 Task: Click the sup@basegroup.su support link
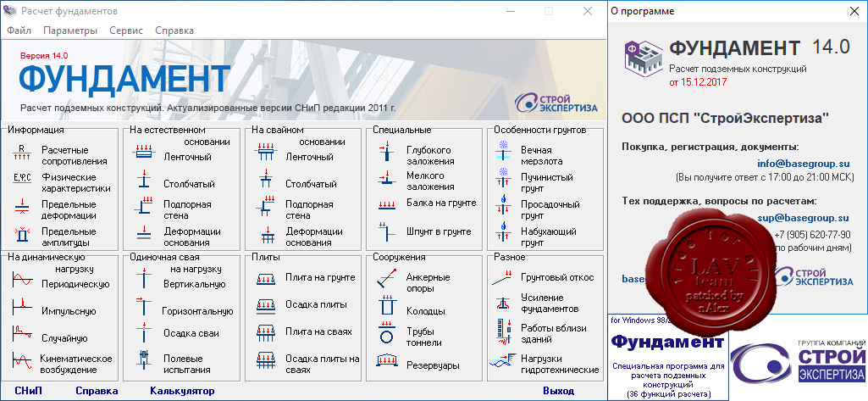804,218
